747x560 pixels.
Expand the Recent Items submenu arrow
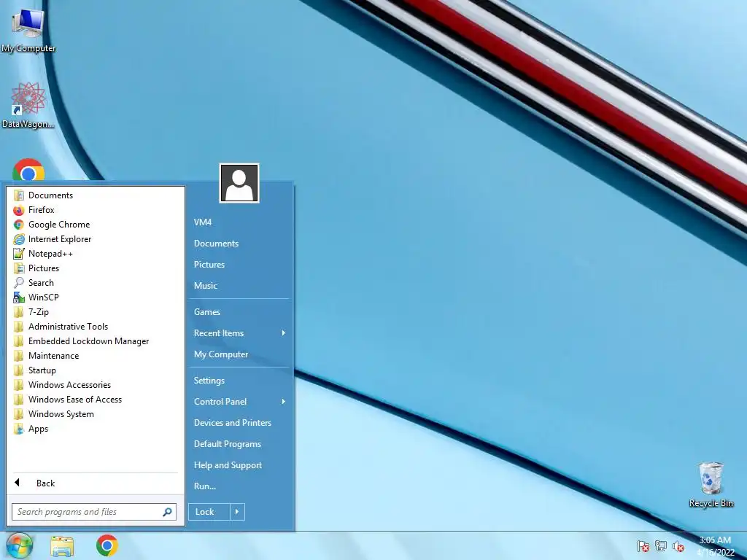pyautogui.click(x=284, y=332)
